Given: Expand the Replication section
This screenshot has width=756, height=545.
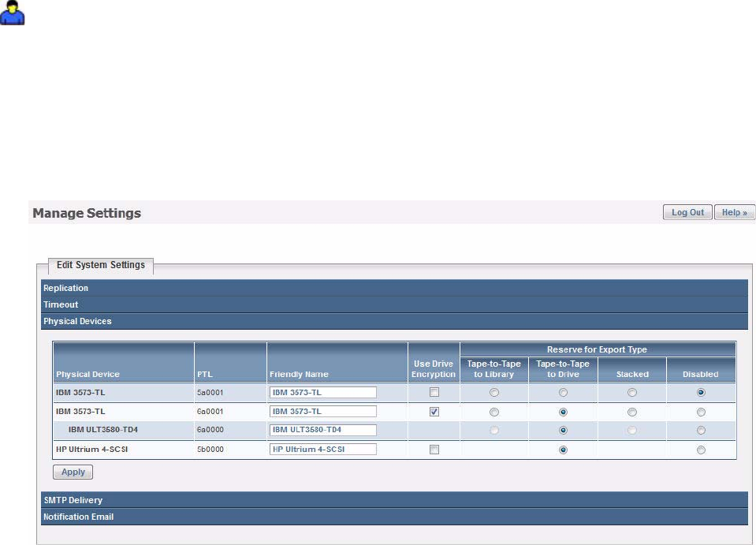Looking at the screenshot, I should point(394,288).
